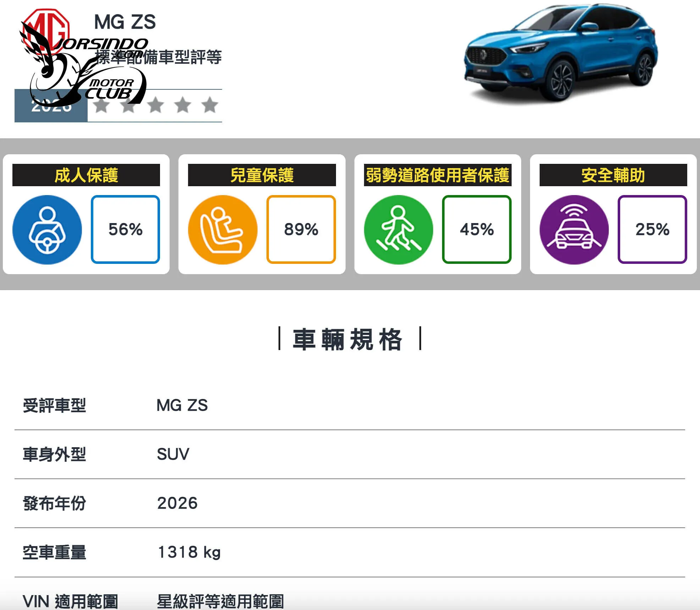Click the 標準配備車型評等 subtitle
The height and width of the screenshot is (610, 700).
[158, 57]
